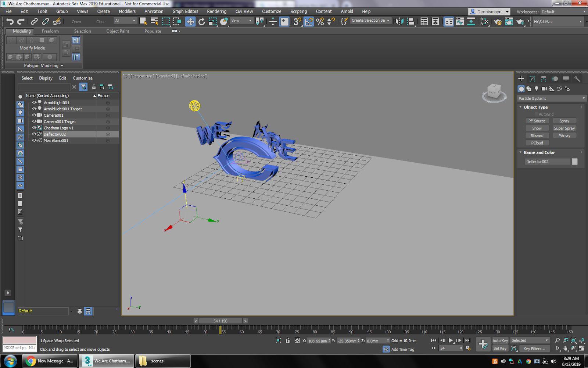Select the Space Warps category icon
Screen dimensions: 588x368
(560, 89)
